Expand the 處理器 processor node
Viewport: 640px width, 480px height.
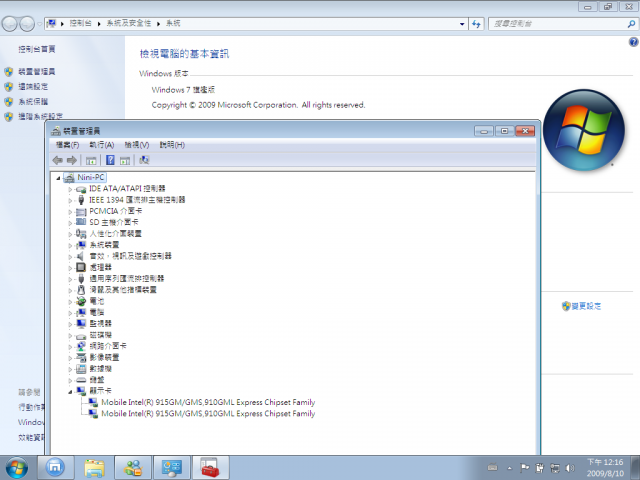point(70,268)
